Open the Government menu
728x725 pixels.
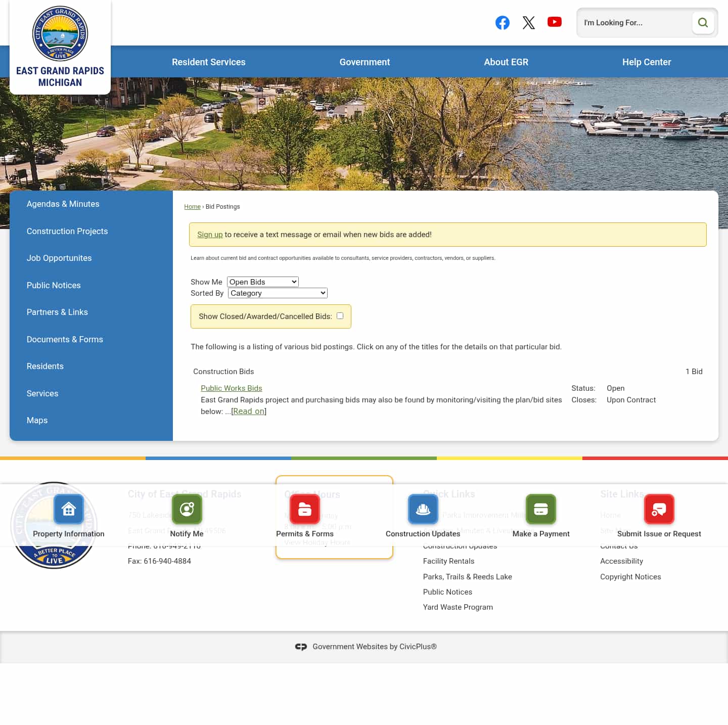365,62
